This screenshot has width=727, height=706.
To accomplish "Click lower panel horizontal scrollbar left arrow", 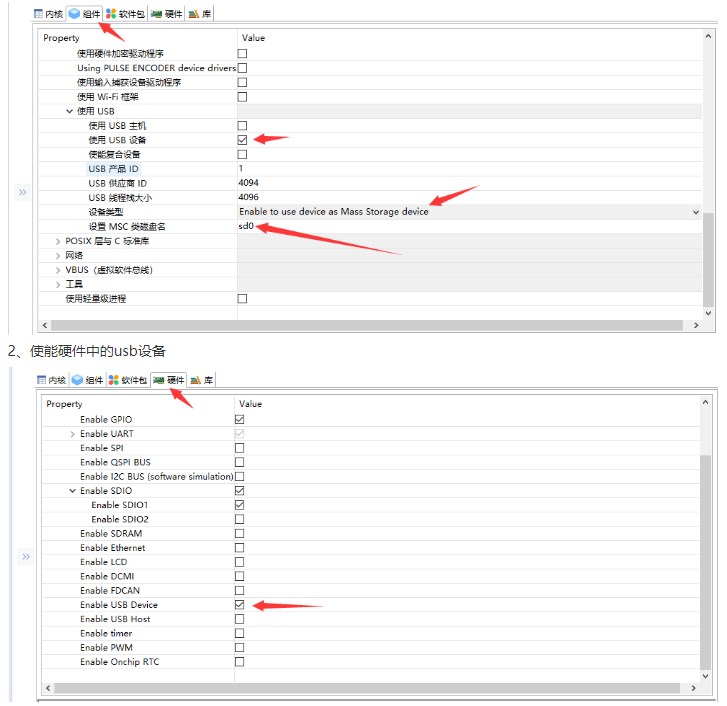I will coord(48,688).
